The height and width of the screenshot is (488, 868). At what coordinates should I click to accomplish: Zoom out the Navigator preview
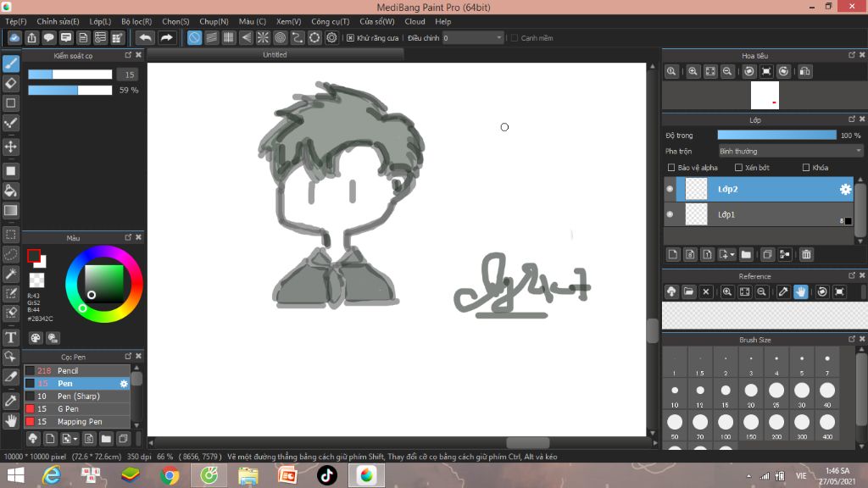(x=727, y=71)
